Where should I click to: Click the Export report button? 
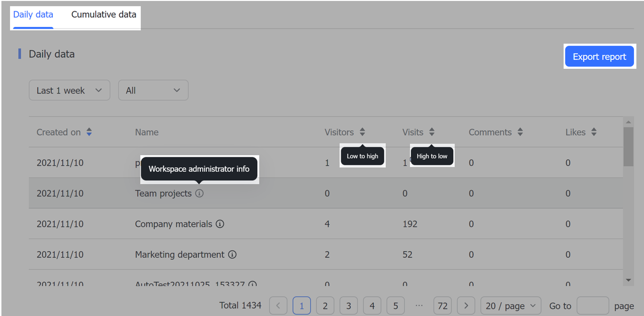pyautogui.click(x=599, y=57)
